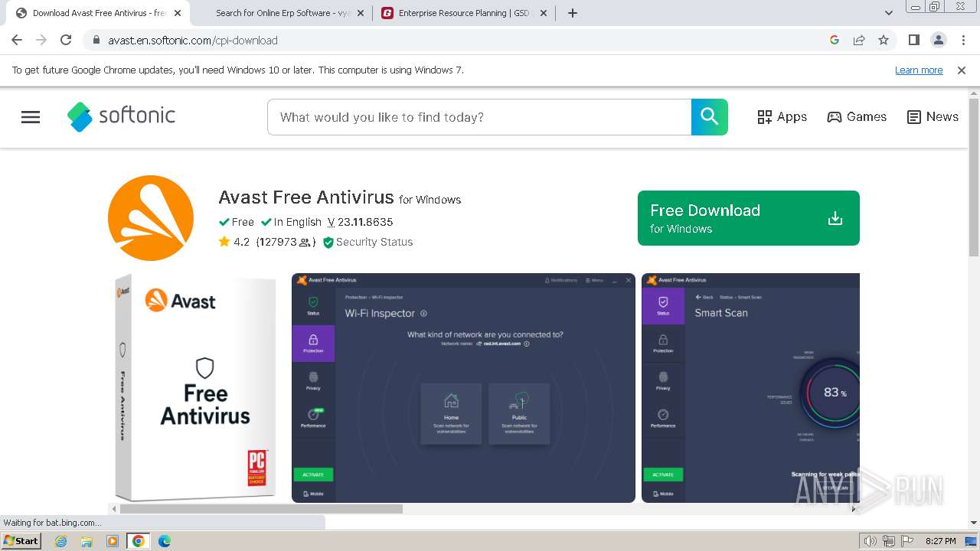The image size is (980, 551).
Task: Click the network tray icon
Action: click(889, 541)
